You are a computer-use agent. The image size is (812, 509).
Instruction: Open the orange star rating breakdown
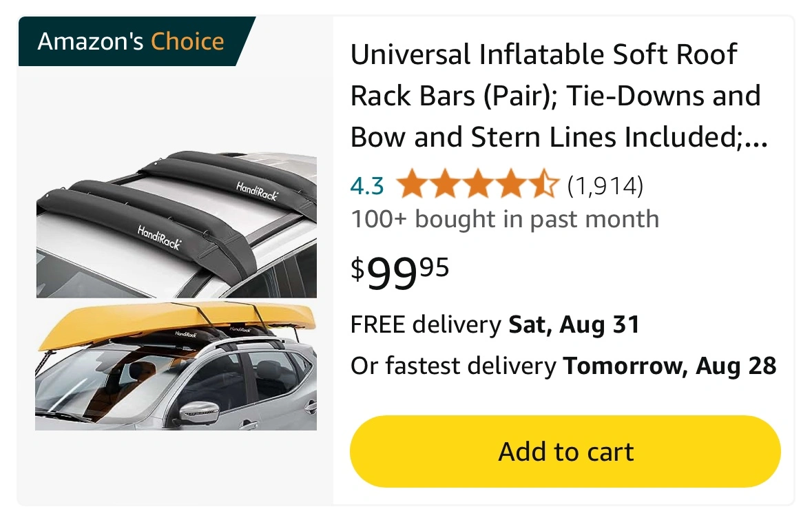[x=478, y=184]
